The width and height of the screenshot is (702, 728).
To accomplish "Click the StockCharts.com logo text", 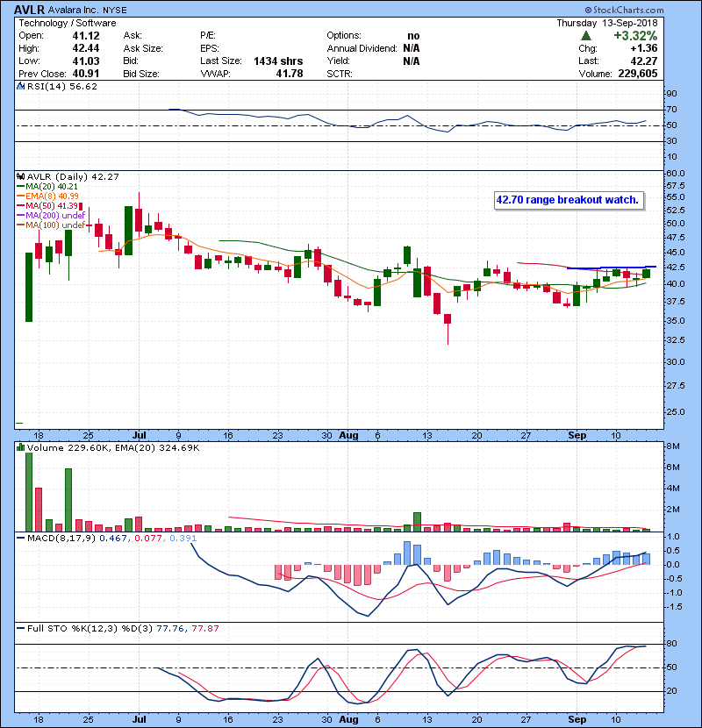I will pyautogui.click(x=624, y=10).
